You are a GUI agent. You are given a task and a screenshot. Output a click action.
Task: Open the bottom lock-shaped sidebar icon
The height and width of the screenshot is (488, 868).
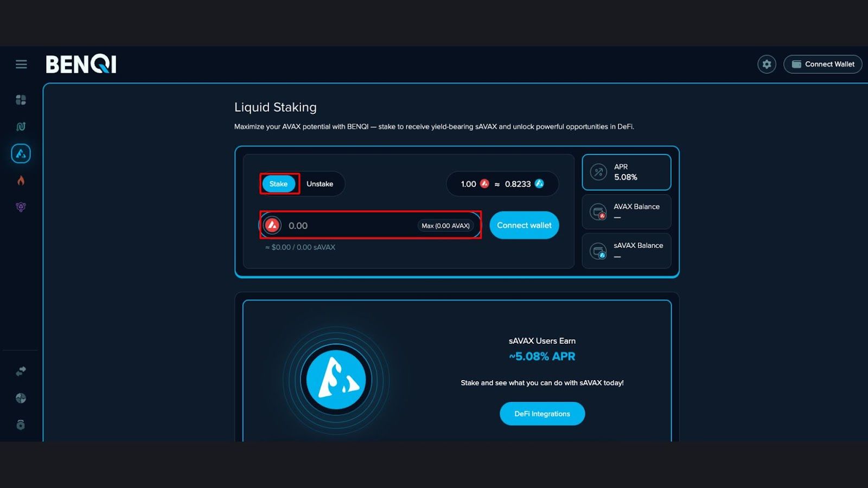pyautogui.click(x=21, y=425)
